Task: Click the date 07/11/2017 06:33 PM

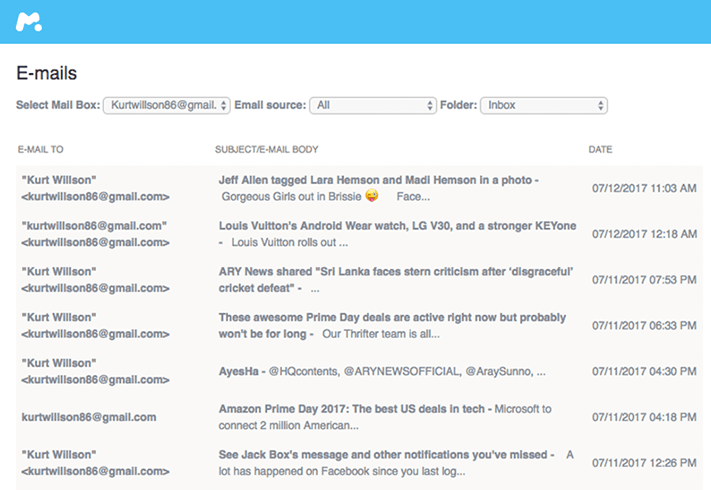Action: coord(644,325)
